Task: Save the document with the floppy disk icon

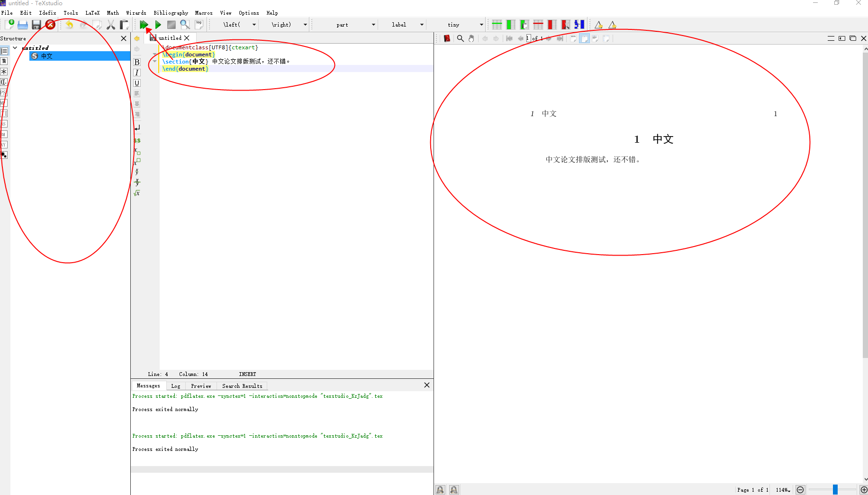Action: pos(36,25)
